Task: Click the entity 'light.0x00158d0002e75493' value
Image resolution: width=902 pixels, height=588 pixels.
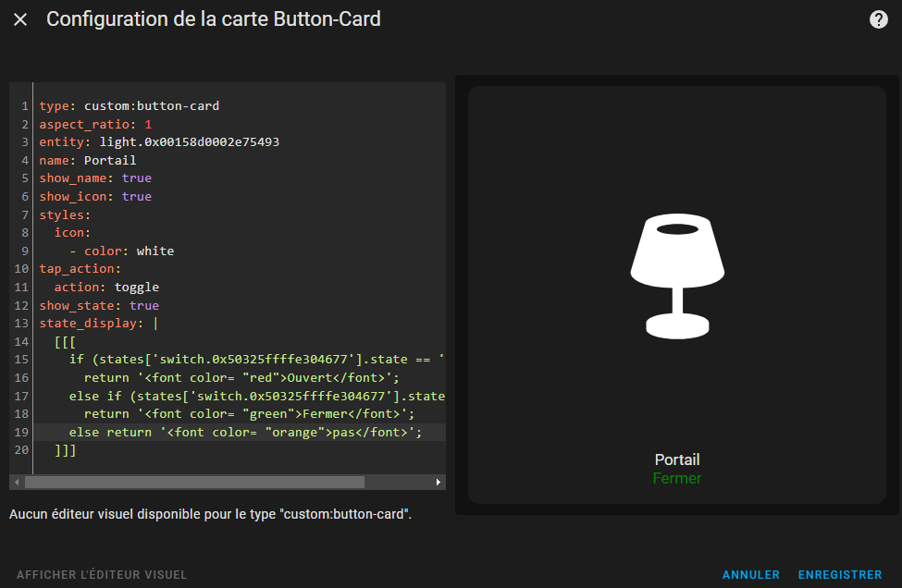Action: tap(190, 142)
